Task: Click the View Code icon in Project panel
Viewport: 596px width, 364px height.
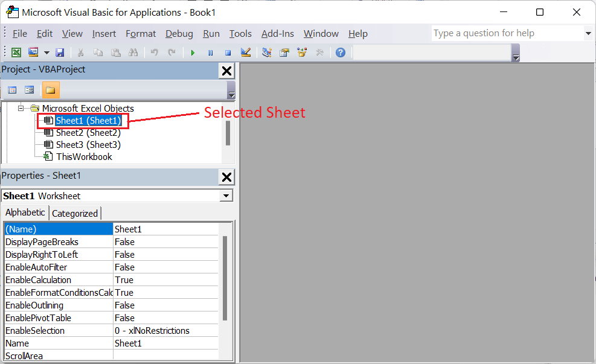Action: click(x=12, y=90)
